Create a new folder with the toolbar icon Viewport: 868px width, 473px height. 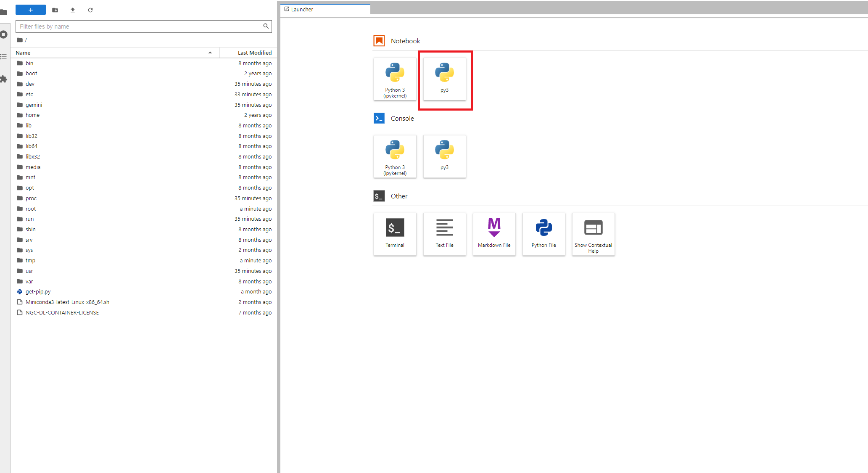coord(55,10)
